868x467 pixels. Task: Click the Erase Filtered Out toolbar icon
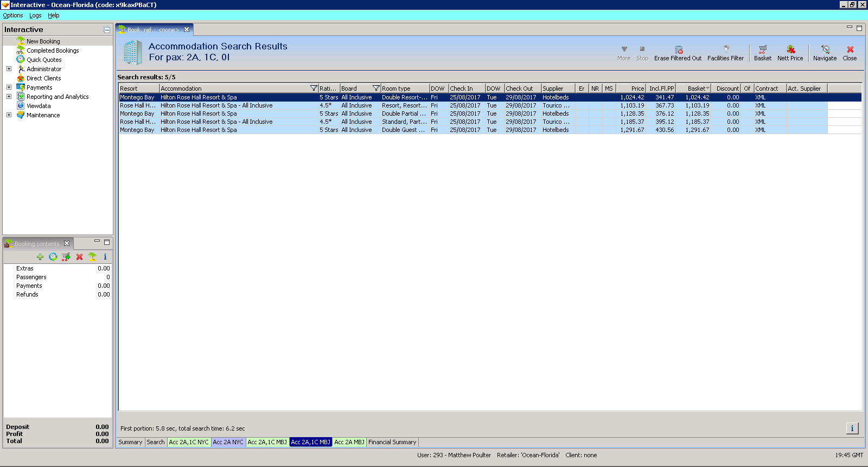(x=678, y=49)
